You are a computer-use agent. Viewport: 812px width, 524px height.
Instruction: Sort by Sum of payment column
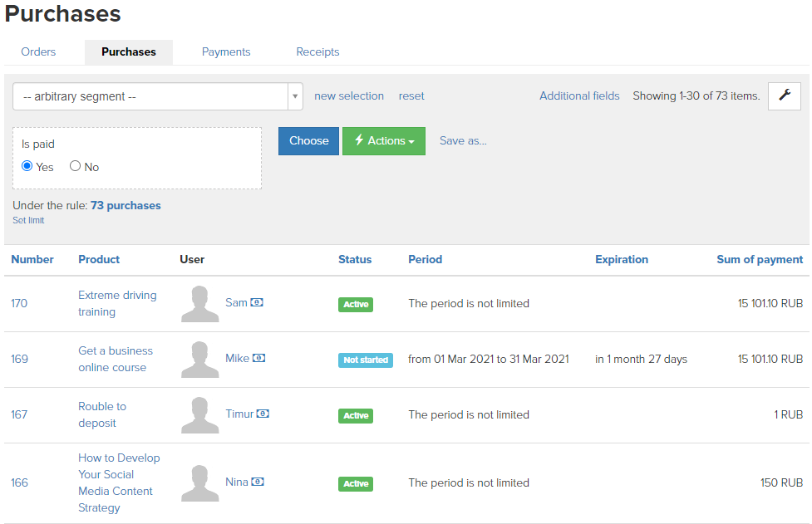coord(759,259)
